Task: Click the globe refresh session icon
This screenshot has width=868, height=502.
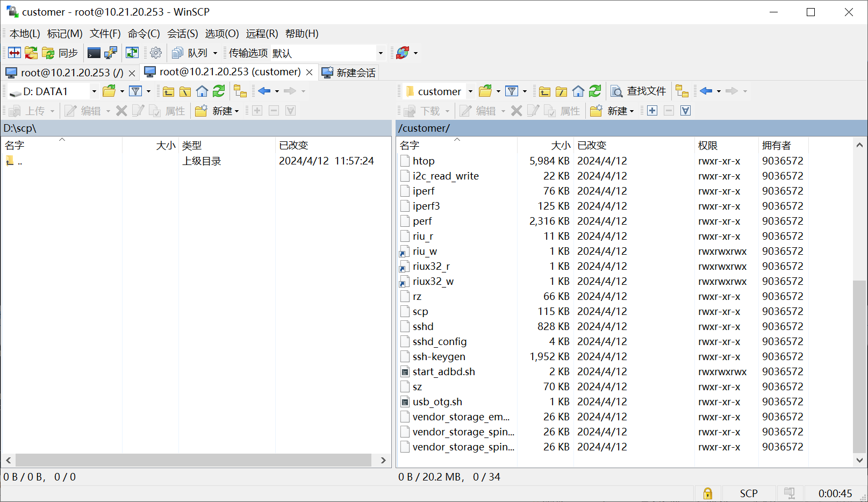Action: [403, 53]
